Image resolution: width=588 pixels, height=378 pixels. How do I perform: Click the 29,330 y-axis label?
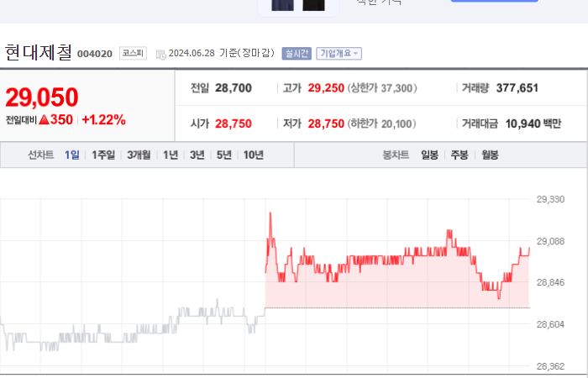tap(550, 200)
